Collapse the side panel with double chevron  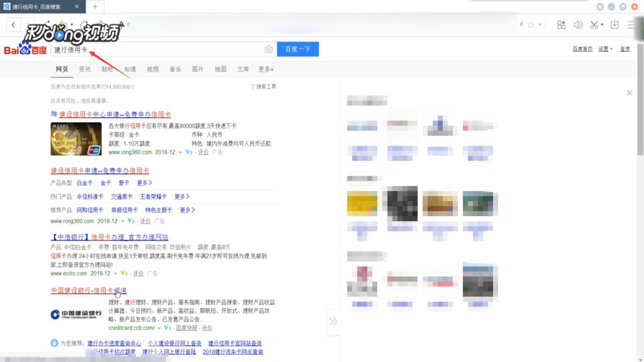333,322
